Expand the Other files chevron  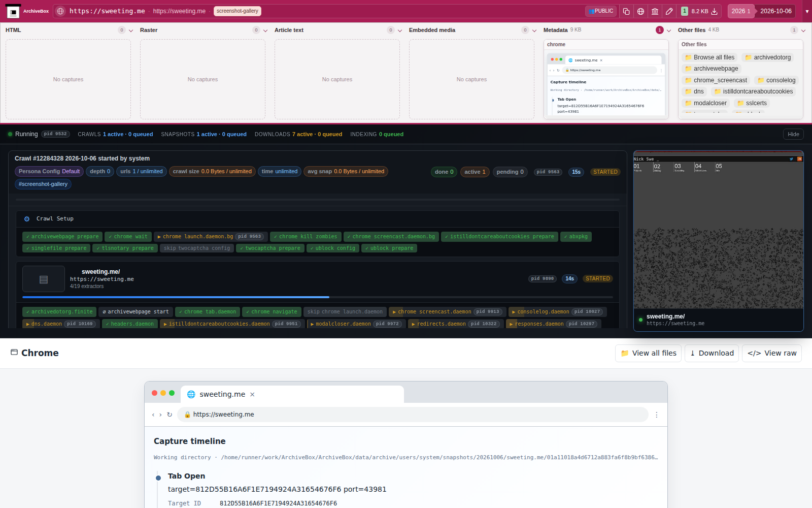click(803, 30)
